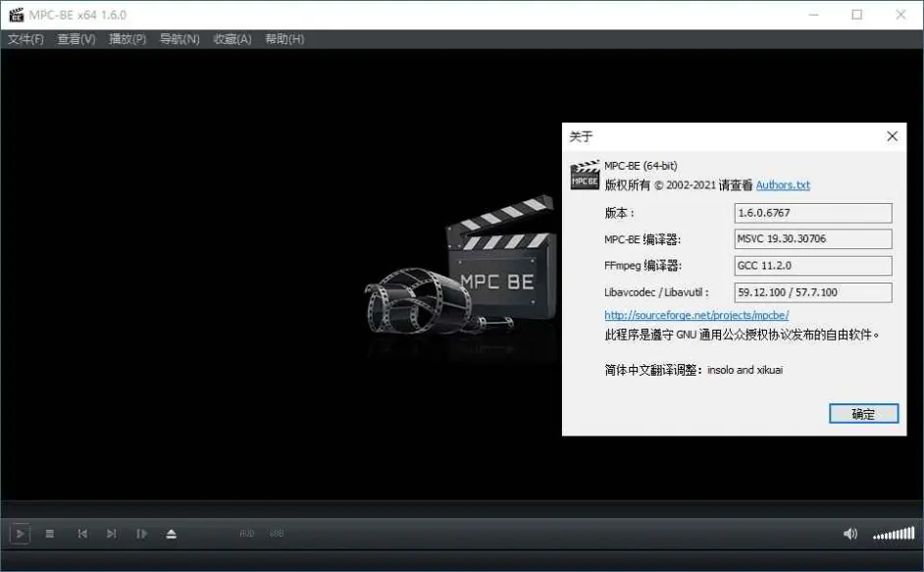Select the frame step icon
Screen dimensions: 924x572
coord(141,533)
